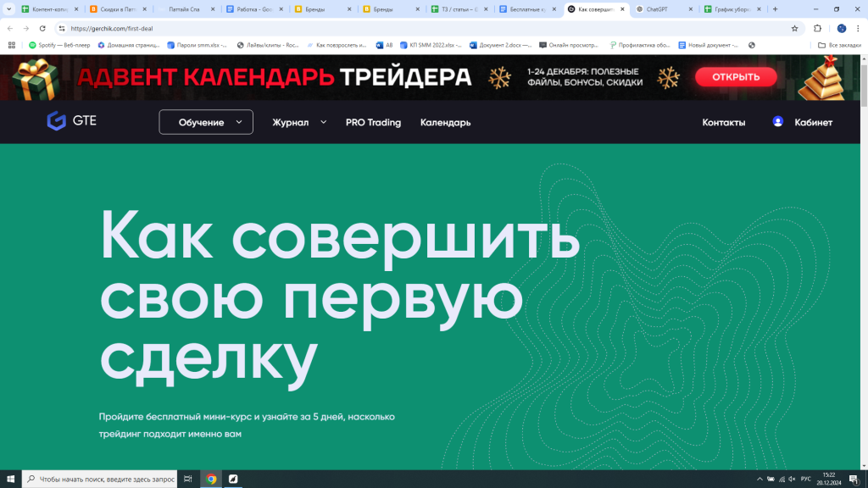
Task: Click the red ОТКРЫТЬ banner button
Action: pyautogui.click(x=736, y=77)
